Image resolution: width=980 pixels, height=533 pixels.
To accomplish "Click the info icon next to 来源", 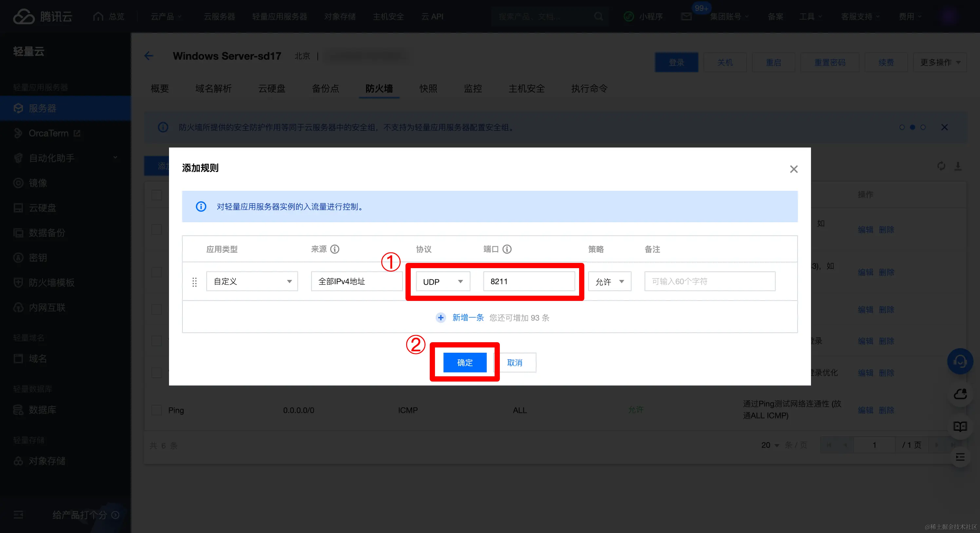I will (334, 249).
